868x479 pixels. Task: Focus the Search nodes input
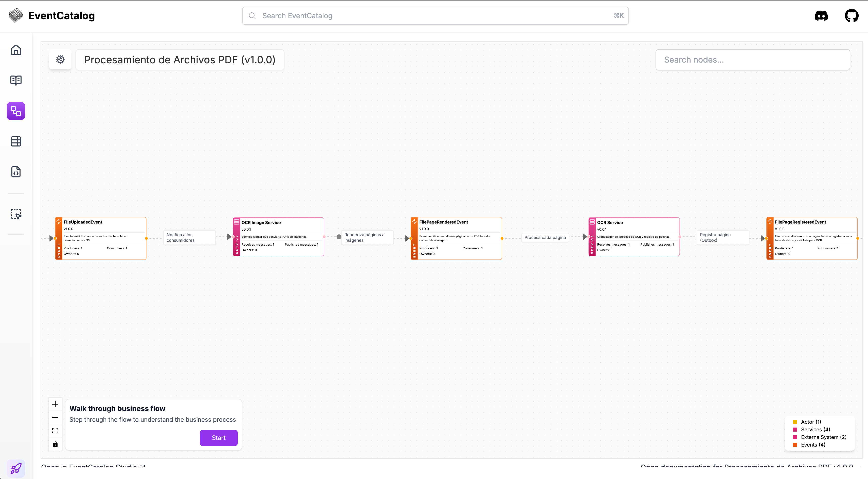[x=752, y=60]
